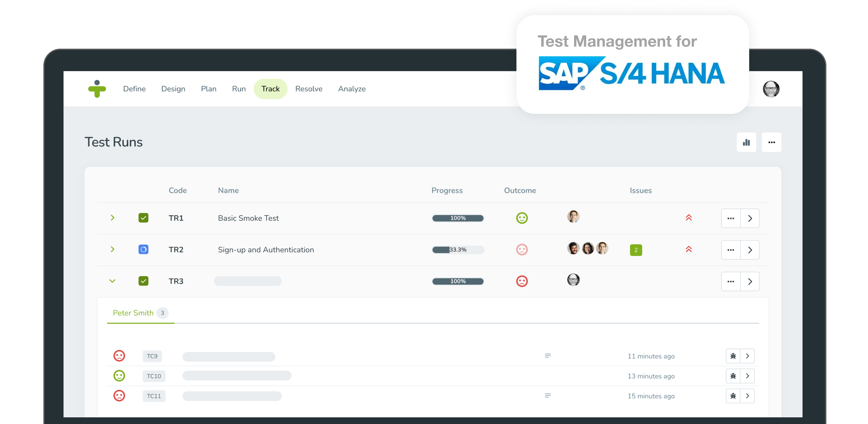The image size is (868, 424).
Task: Click the TR2 33.3% progress bar
Action: [458, 250]
